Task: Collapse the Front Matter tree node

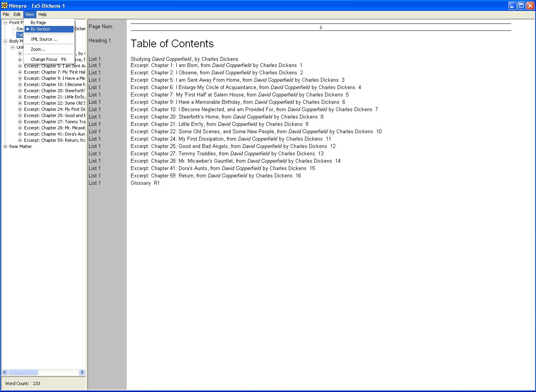Action: point(5,22)
